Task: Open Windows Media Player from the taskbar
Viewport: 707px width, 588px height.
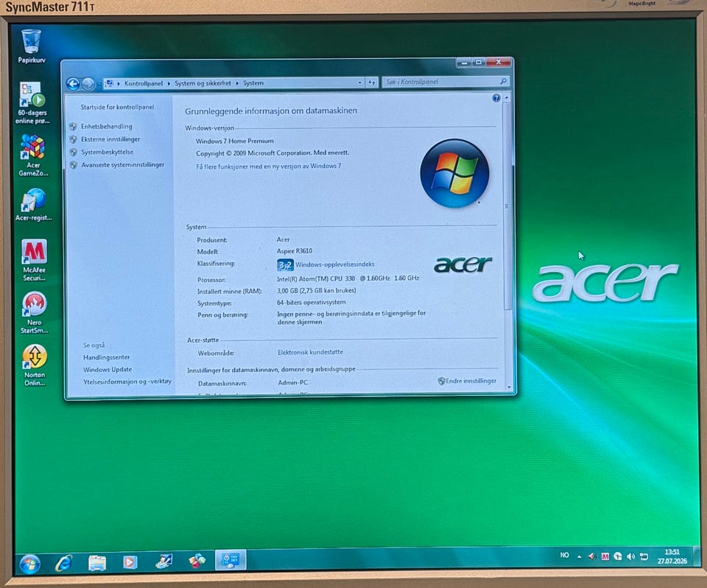Action: (130, 561)
